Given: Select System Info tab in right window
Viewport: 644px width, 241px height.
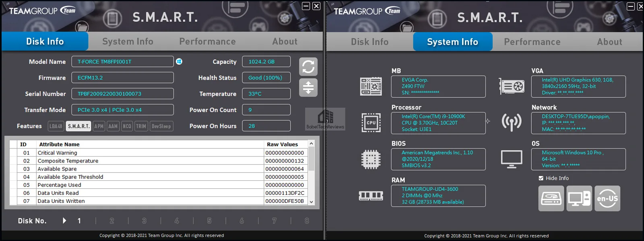Looking at the screenshot, I should tap(452, 42).
